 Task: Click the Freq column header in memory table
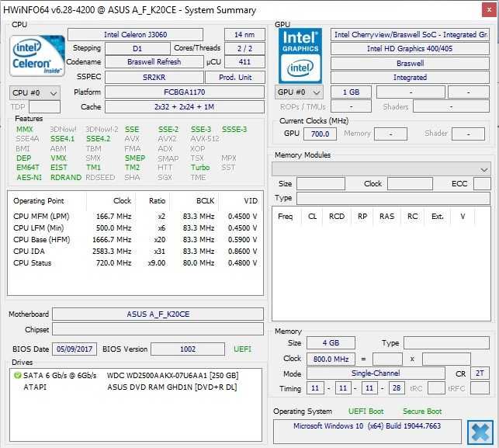click(x=285, y=217)
